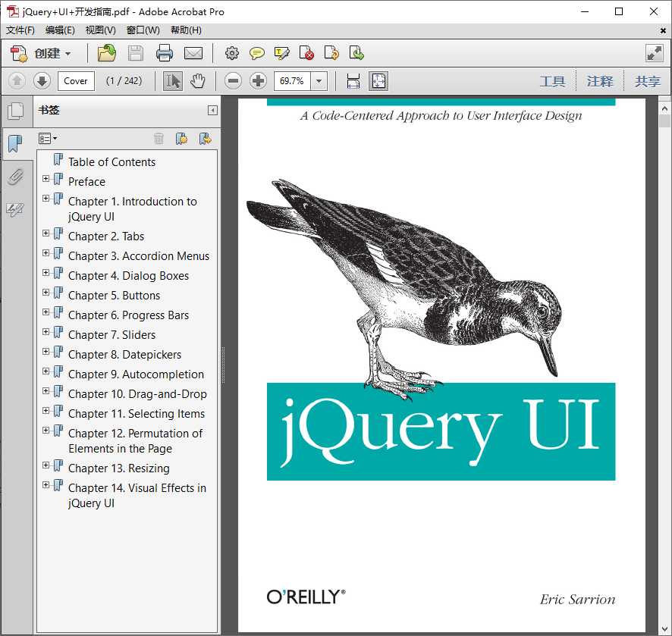672x636 pixels.
Task: Delete the selected bookmark with trash icon
Action: tap(158, 138)
